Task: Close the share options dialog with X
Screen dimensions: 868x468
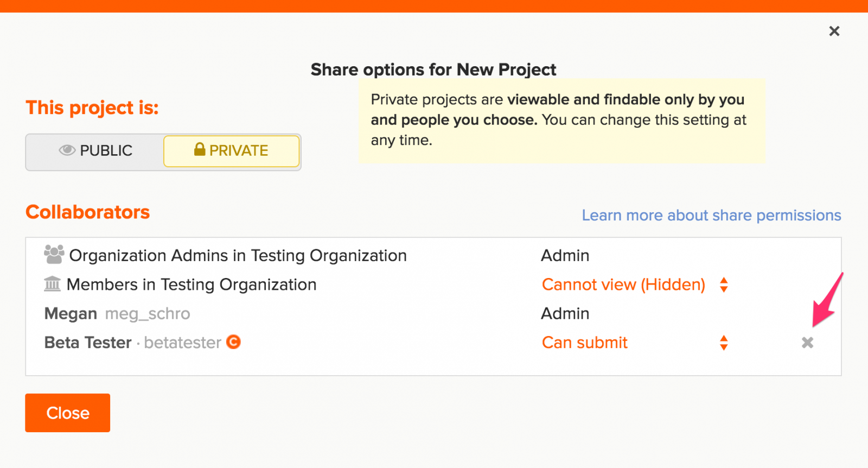Action: (x=834, y=31)
